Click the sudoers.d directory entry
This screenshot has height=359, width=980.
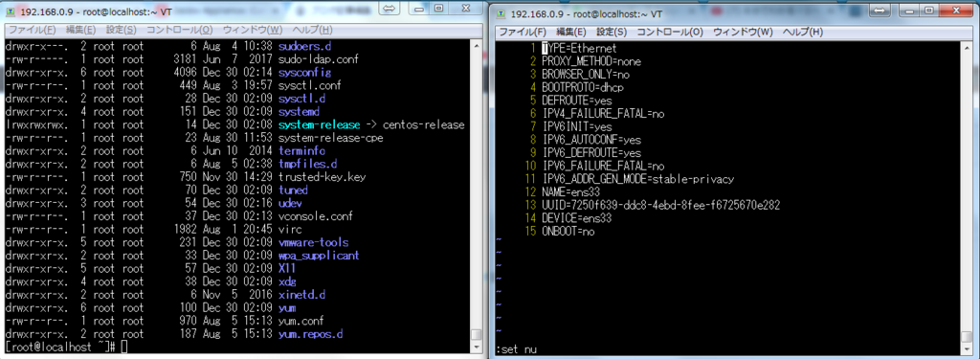point(304,46)
